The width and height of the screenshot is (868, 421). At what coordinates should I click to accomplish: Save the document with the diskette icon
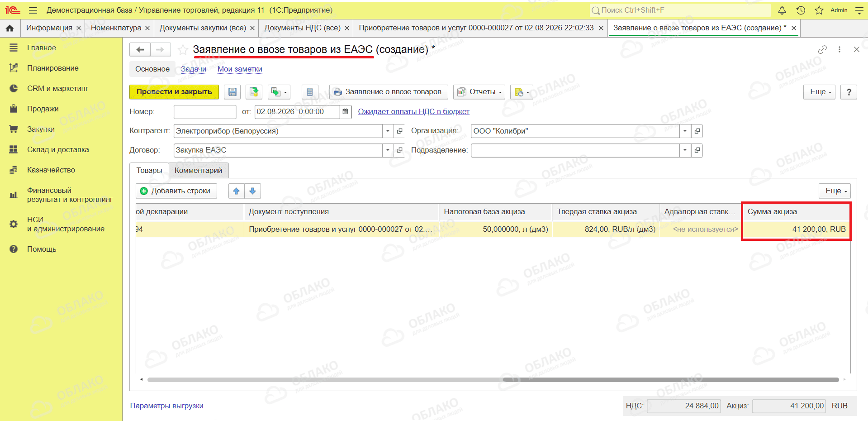[x=232, y=92]
